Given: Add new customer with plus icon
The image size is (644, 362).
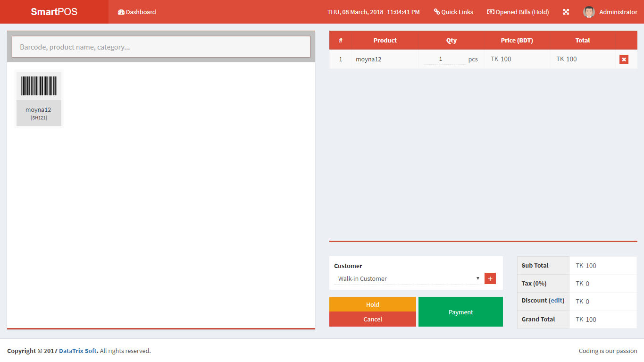Looking at the screenshot, I should tap(490, 278).
